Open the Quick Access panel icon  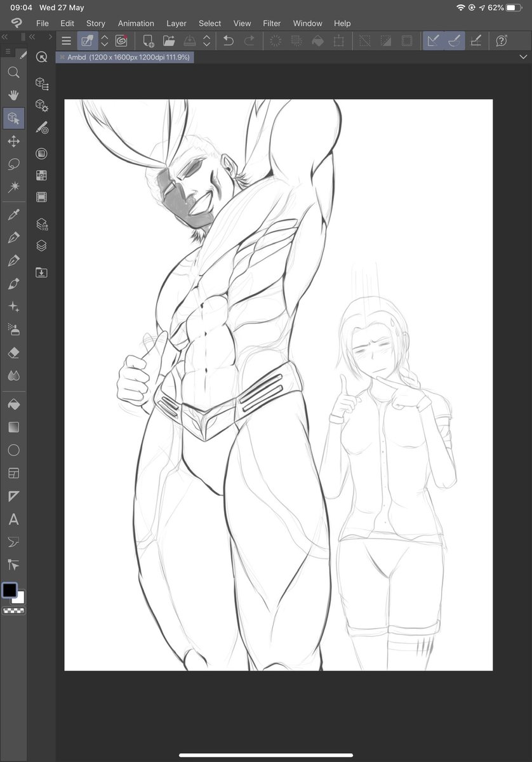[42, 57]
